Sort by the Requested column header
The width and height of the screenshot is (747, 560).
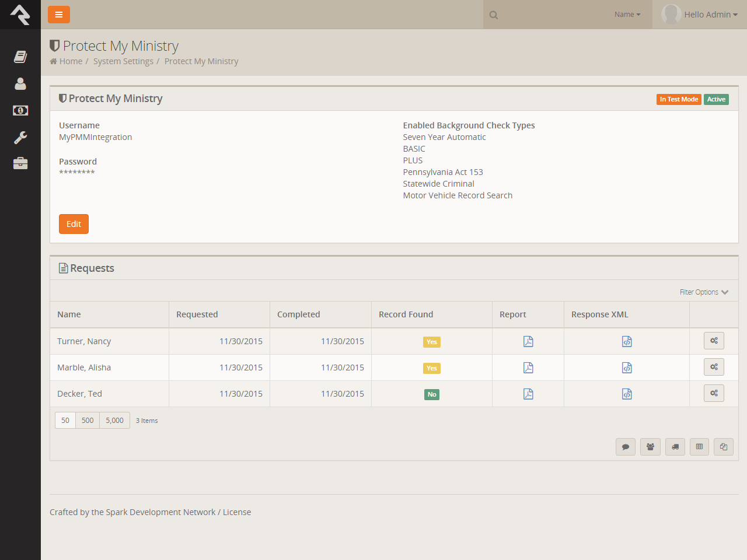197,314
